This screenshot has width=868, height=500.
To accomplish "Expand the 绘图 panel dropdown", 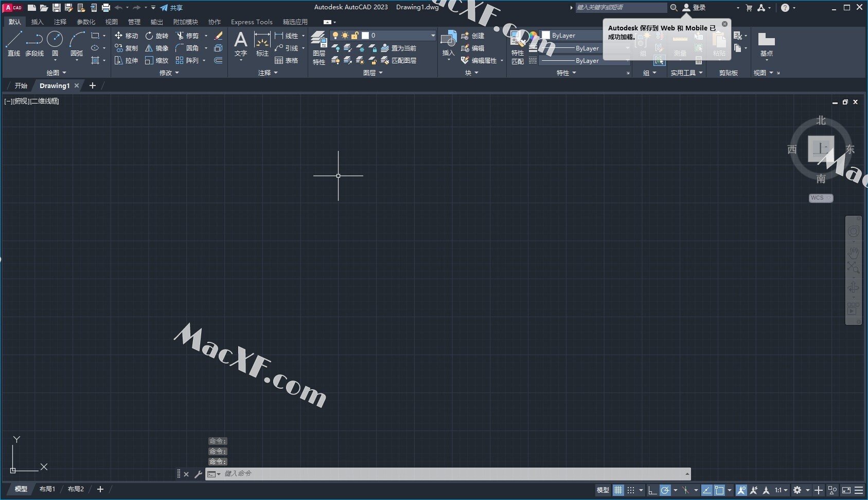I will point(57,73).
